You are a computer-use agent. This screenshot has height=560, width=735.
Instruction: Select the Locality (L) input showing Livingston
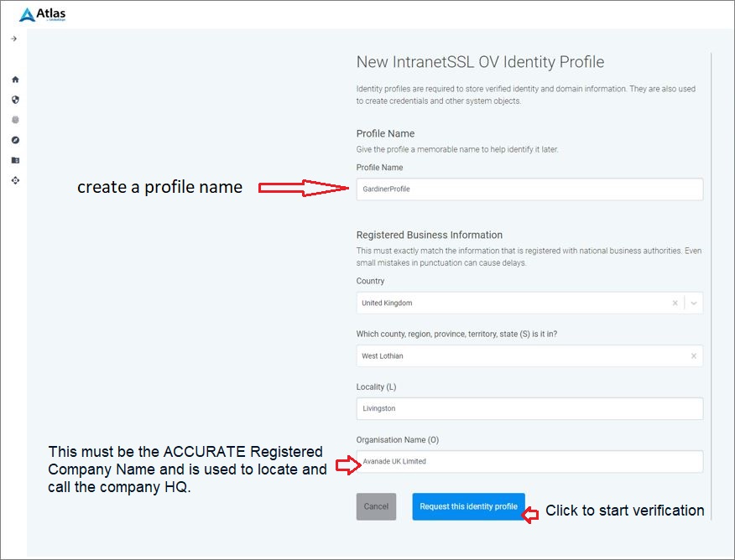pyautogui.click(x=529, y=408)
